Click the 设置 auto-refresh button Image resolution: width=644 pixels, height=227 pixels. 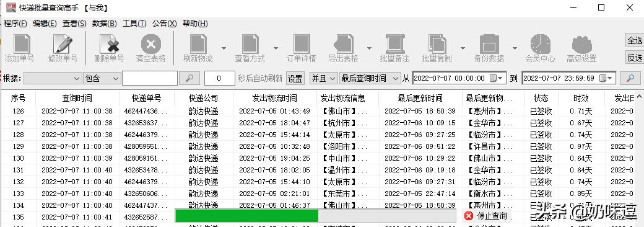295,78
